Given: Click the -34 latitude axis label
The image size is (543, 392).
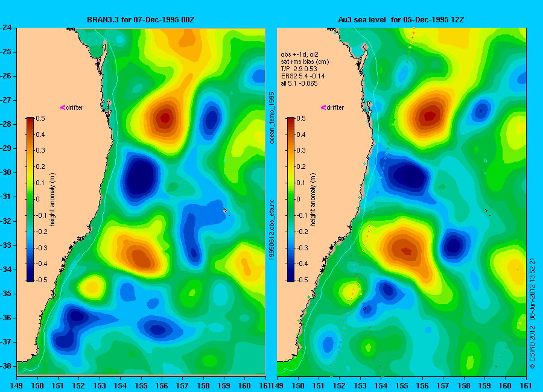Looking at the screenshot, I should (x=5, y=270).
